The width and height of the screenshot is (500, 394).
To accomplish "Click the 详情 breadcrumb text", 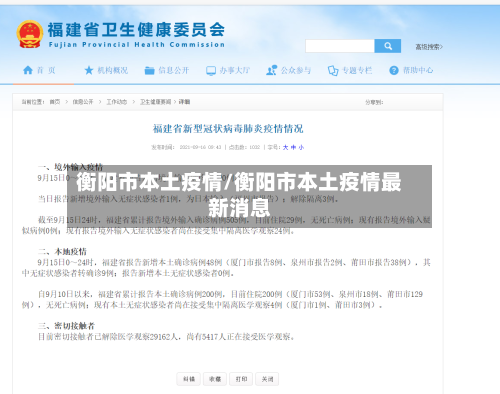I will 184,102.
